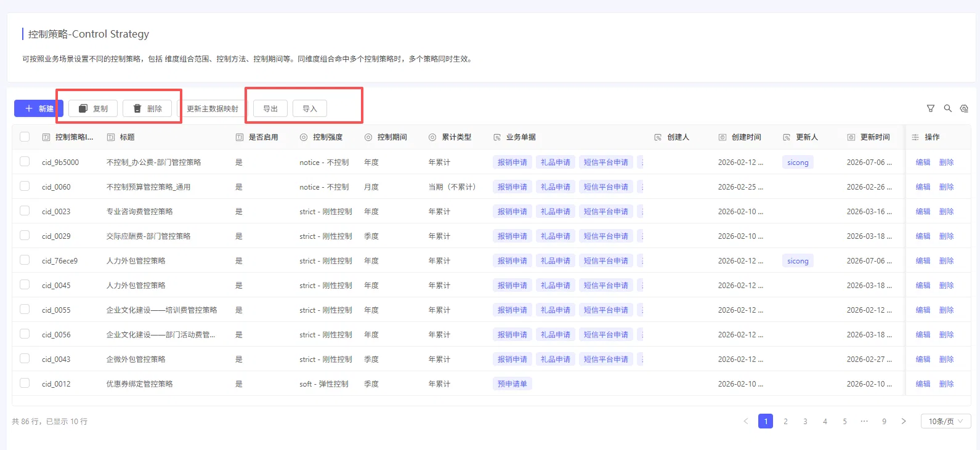Click title 专业咨询费管控策略
Screen dimensions: 980x450
(140, 212)
